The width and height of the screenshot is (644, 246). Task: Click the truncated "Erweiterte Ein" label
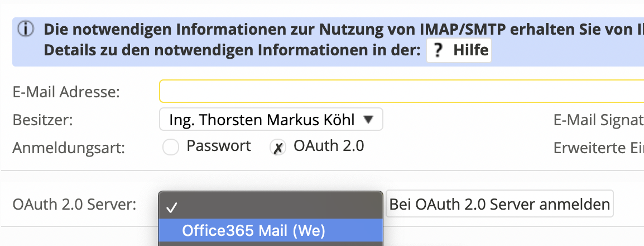598,148
